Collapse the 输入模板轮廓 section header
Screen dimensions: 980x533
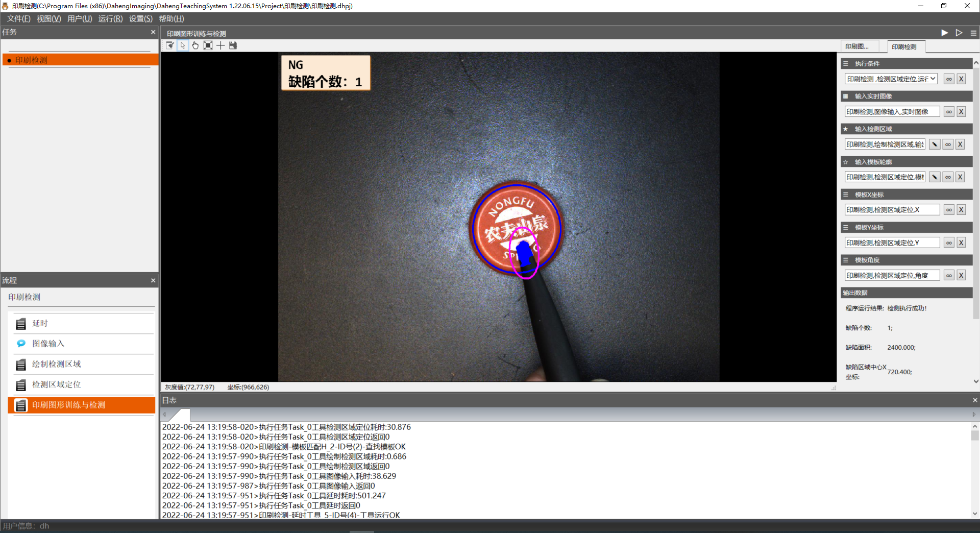coord(906,162)
